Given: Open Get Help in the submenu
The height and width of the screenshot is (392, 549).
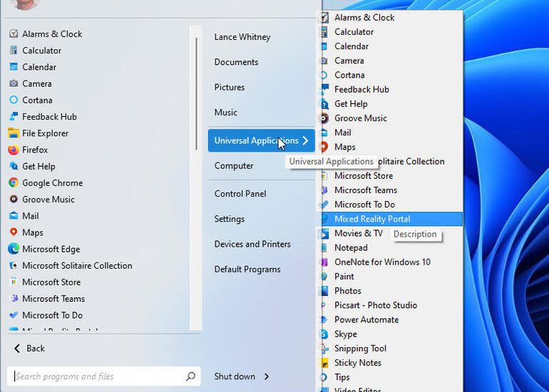Looking at the screenshot, I should click(x=351, y=103).
